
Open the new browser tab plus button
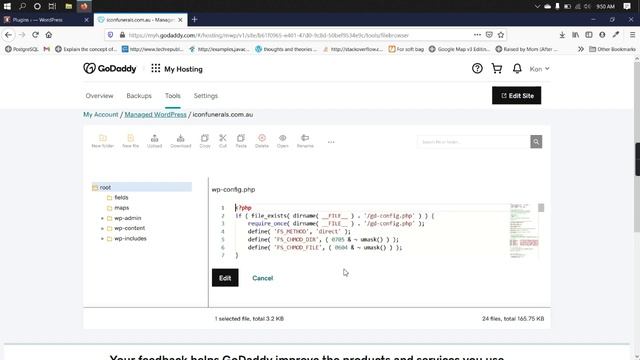(194, 20)
